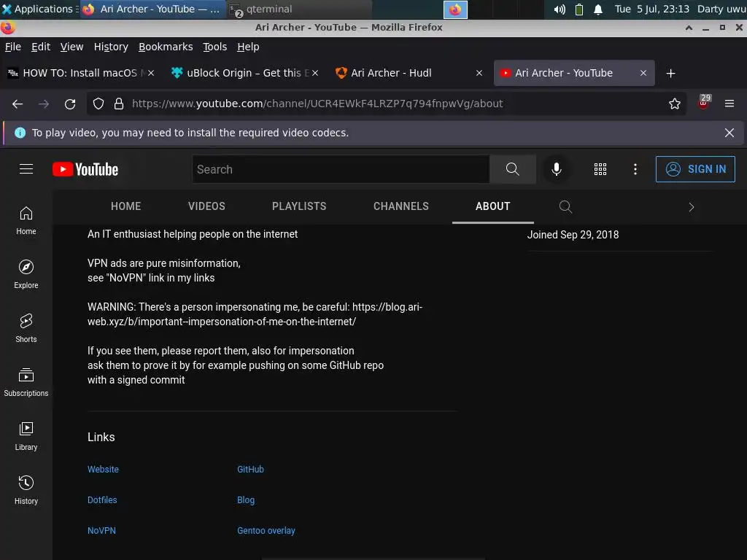Dismiss the video codecs notification
This screenshot has width=747, height=560.
pos(729,133)
